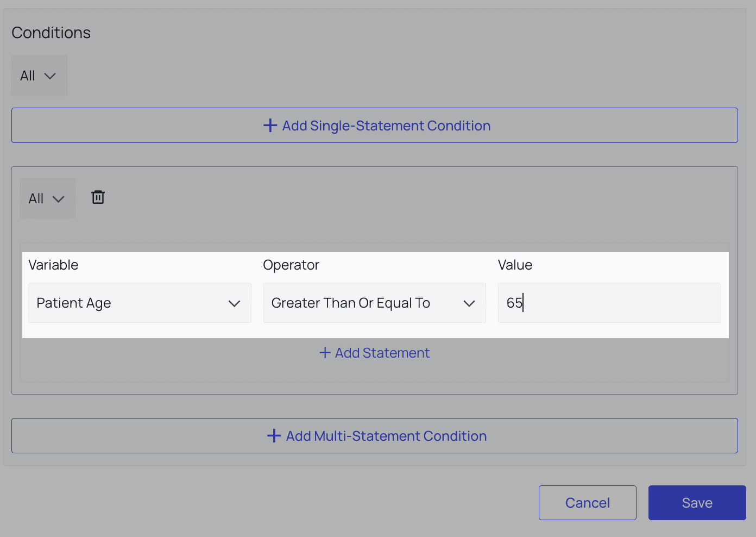Cancel the condition changes
This screenshot has height=537, width=756.
tap(587, 503)
